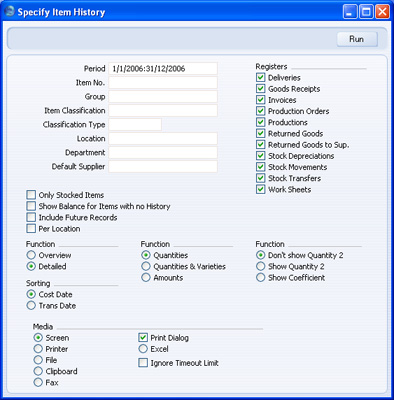Enable Only Stocked Items checkbox
Viewport: 394px width, 400px height.
[31, 195]
